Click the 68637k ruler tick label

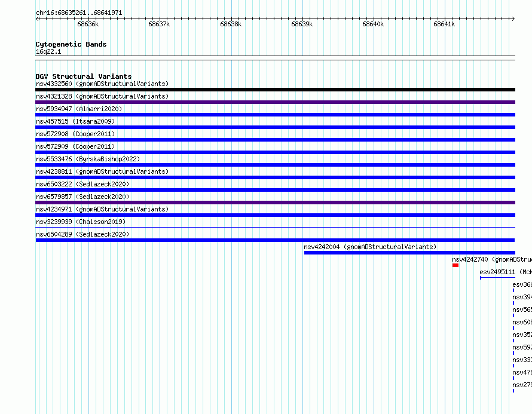coord(159,24)
